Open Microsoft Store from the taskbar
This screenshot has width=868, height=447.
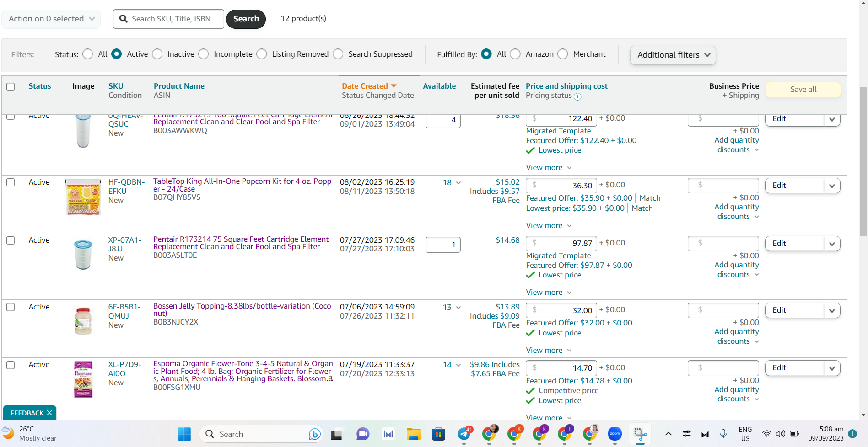[438, 434]
